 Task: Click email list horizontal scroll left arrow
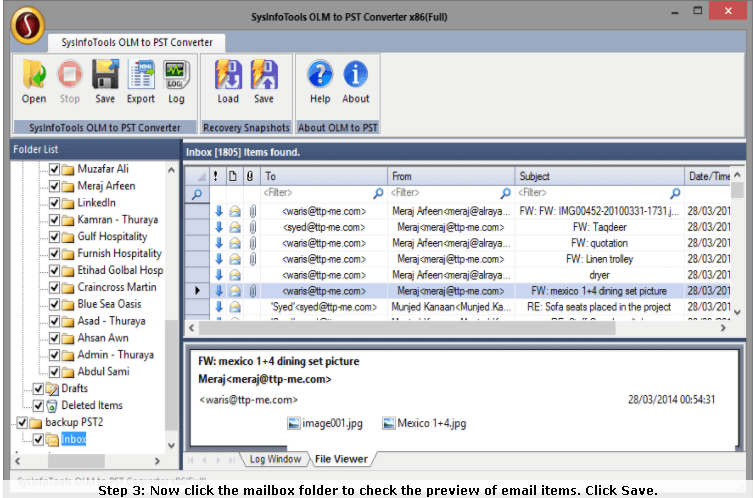(192, 328)
